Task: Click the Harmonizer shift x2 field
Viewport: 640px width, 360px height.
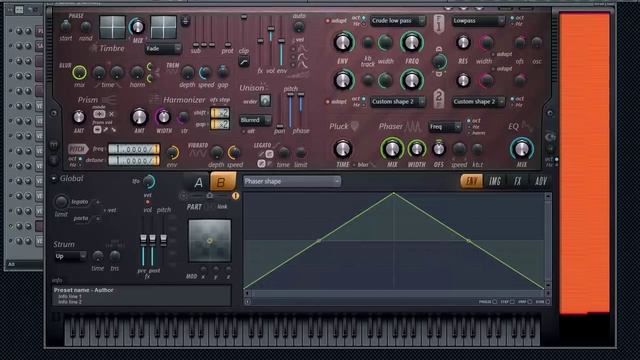Action: pyautogui.click(x=220, y=112)
